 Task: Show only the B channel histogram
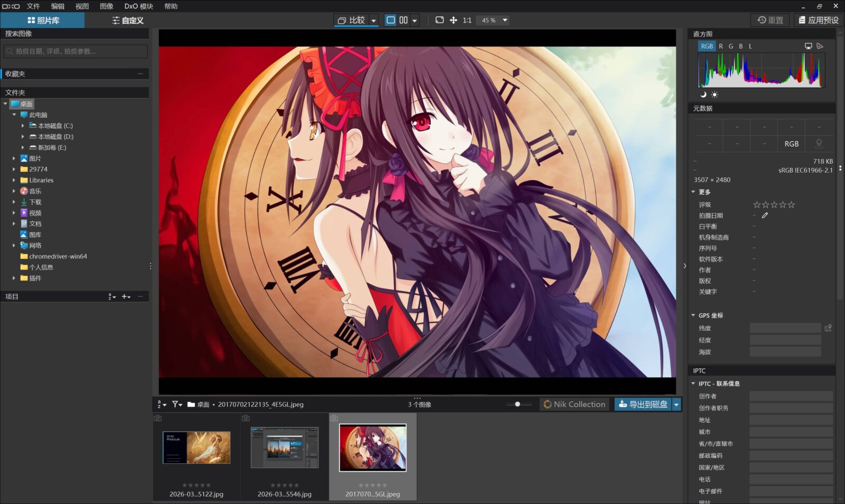click(741, 46)
